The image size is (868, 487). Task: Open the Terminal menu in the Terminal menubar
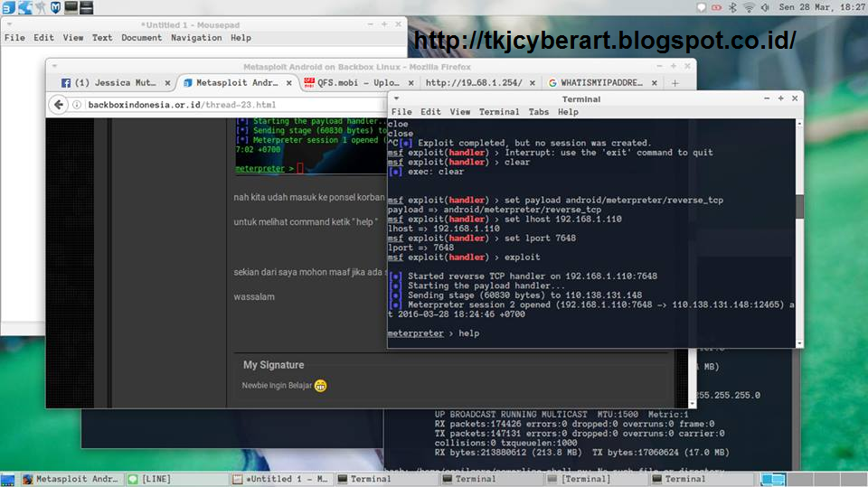click(x=499, y=112)
